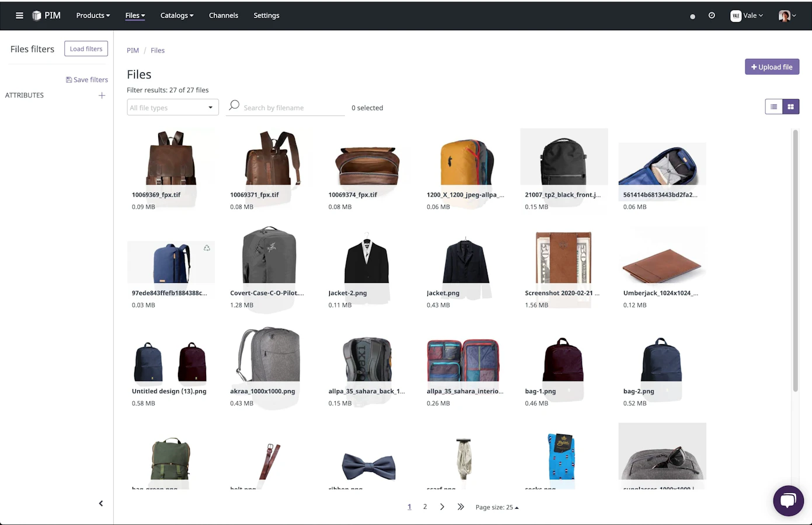Click the Save filters link
The height and width of the screenshot is (525, 812).
click(x=87, y=80)
